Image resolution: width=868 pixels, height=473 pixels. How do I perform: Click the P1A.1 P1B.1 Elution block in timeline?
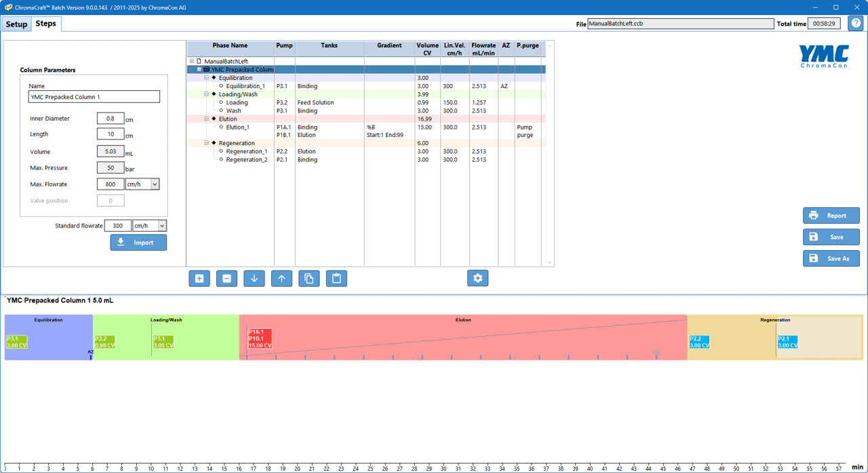click(x=260, y=339)
